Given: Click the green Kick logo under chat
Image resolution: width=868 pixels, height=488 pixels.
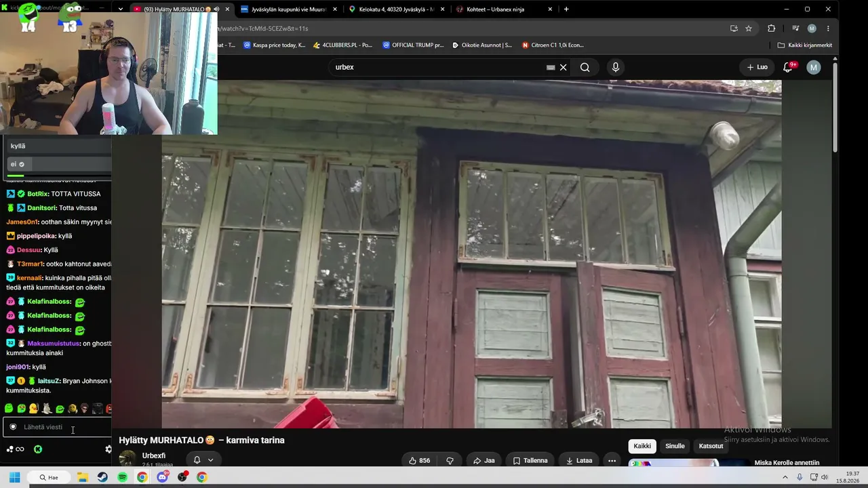Looking at the screenshot, I should click(x=38, y=449).
